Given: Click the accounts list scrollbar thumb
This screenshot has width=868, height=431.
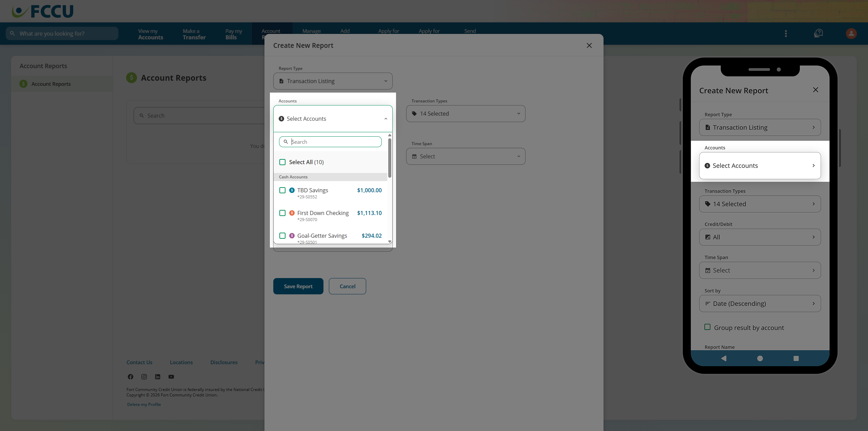Looking at the screenshot, I should pyautogui.click(x=390, y=158).
